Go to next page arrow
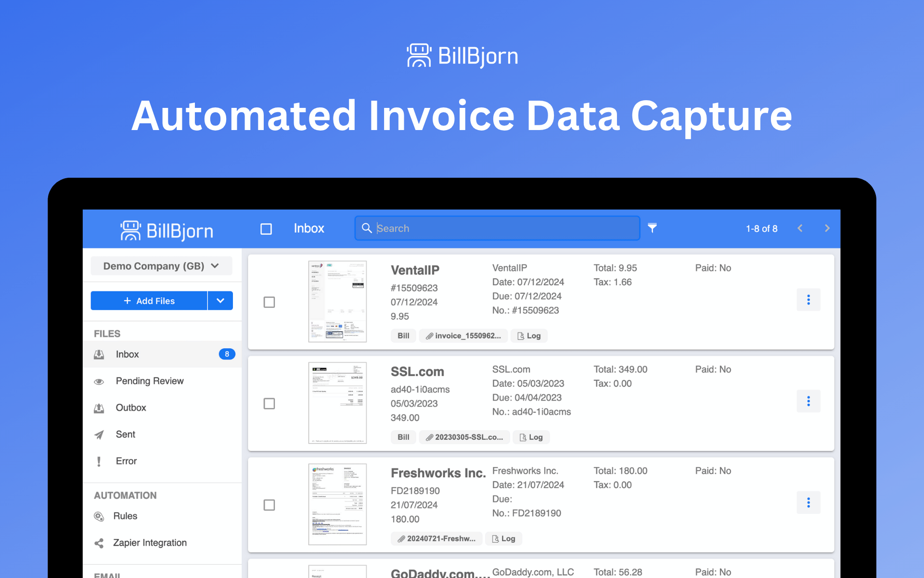 click(x=827, y=228)
